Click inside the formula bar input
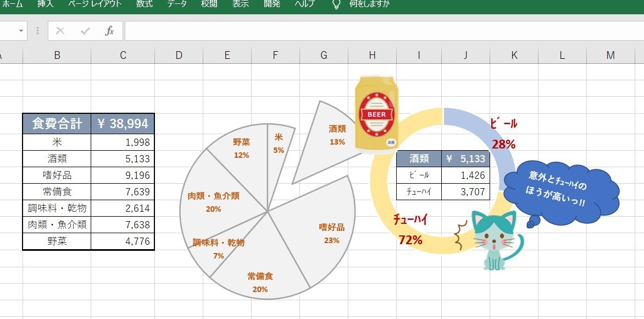 (384, 31)
